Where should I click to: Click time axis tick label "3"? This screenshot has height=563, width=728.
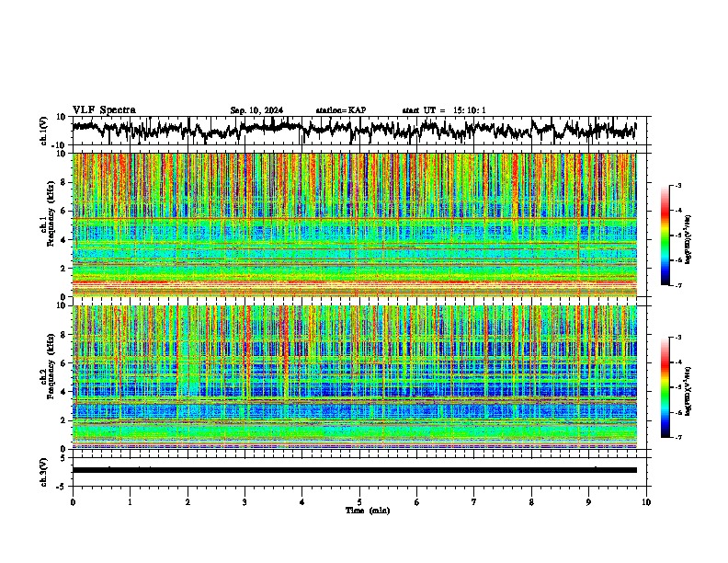245,502
